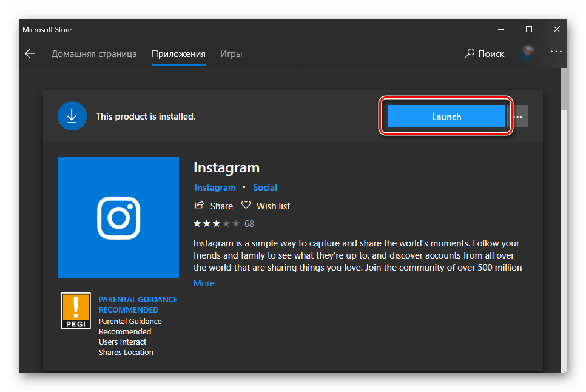Viewport: 586px width, 392px height.
Task: Open more options next to Launch
Action: (x=517, y=117)
